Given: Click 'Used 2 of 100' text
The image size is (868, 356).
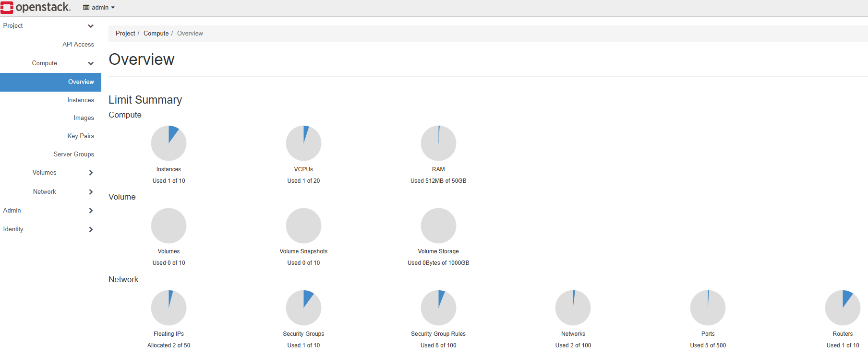Looking at the screenshot, I should (x=573, y=345).
